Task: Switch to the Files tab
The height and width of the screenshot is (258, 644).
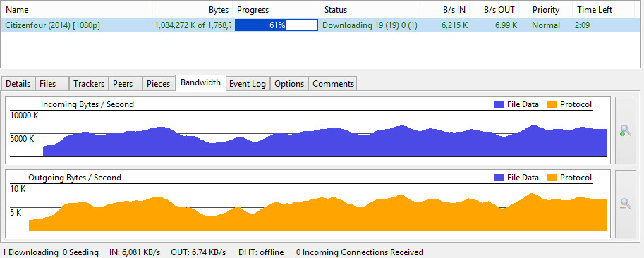Action: (51, 84)
